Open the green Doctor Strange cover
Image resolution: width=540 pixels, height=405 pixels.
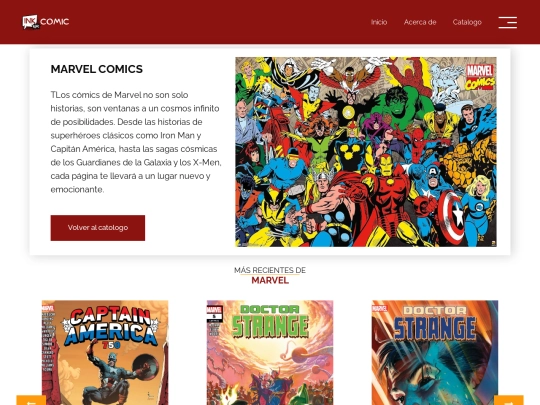[x=270, y=352]
